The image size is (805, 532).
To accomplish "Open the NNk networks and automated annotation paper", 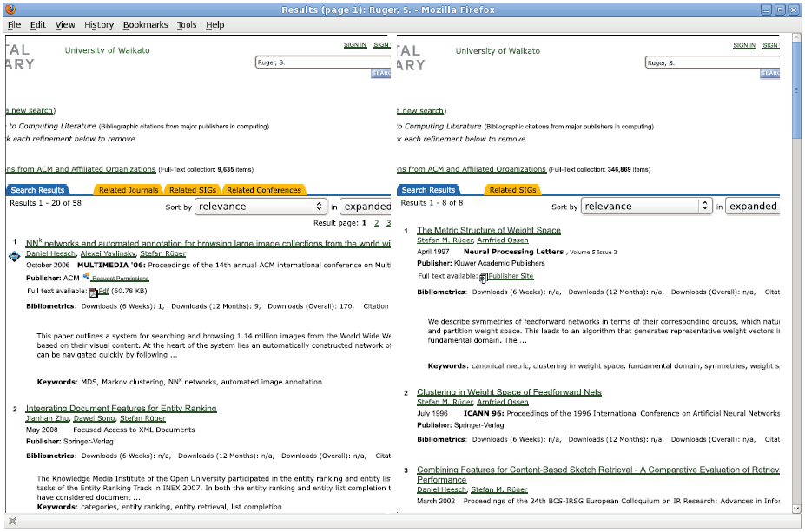I will (x=208, y=243).
